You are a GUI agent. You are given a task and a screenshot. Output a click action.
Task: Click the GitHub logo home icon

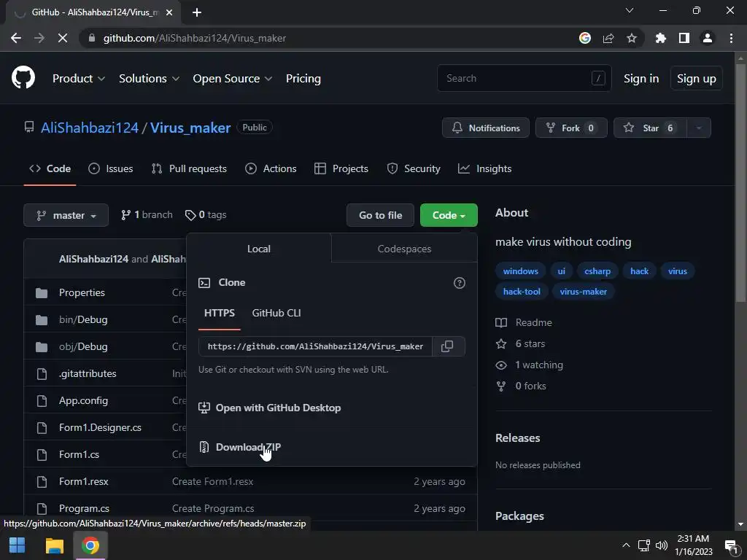23,78
